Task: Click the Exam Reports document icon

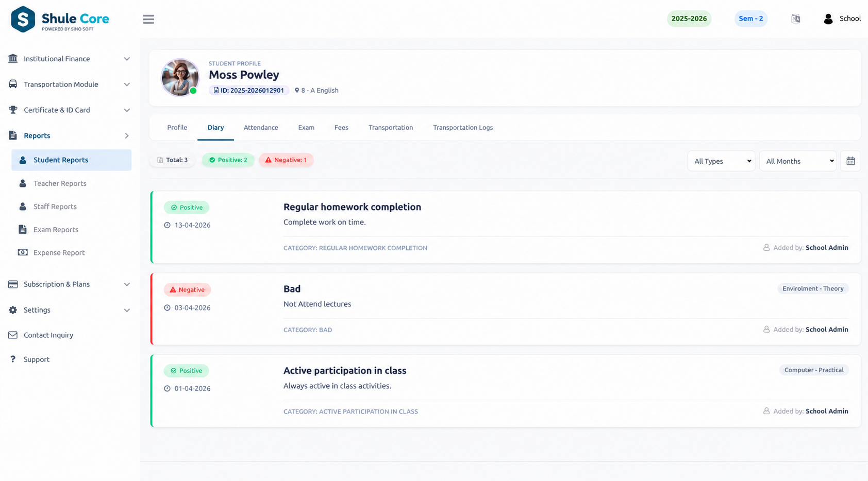Action: (23, 229)
